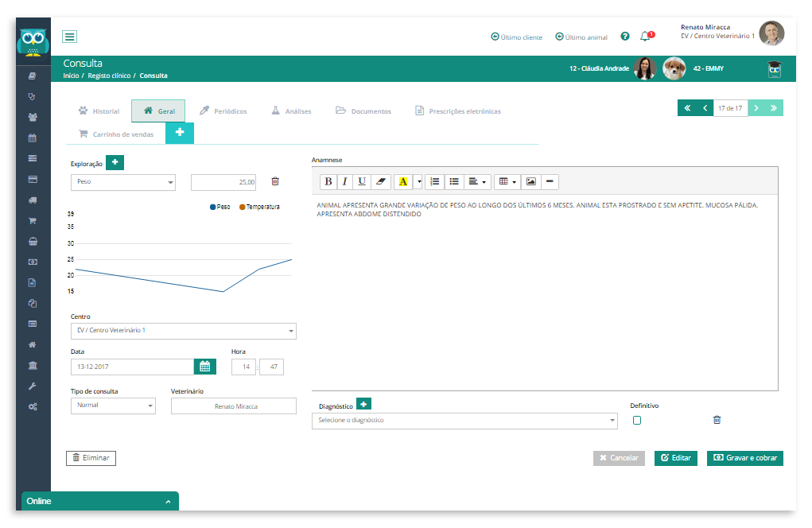Click the Eliminar button

point(91,458)
